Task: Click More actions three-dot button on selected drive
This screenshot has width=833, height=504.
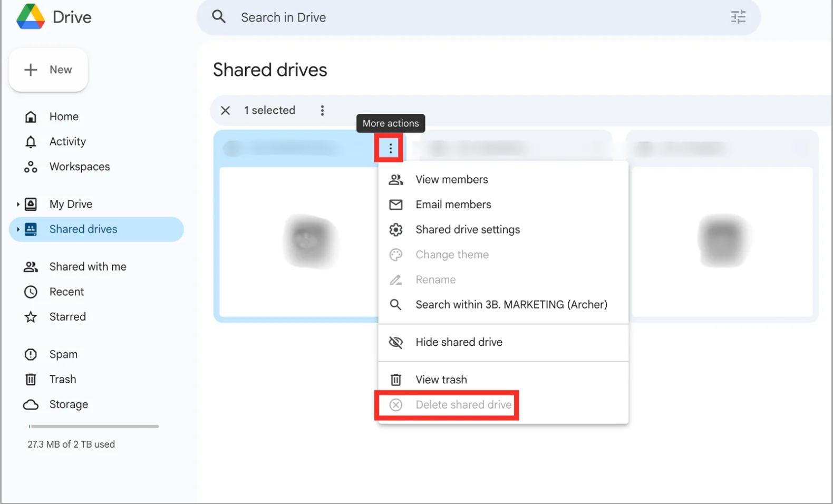Action: coord(390,149)
